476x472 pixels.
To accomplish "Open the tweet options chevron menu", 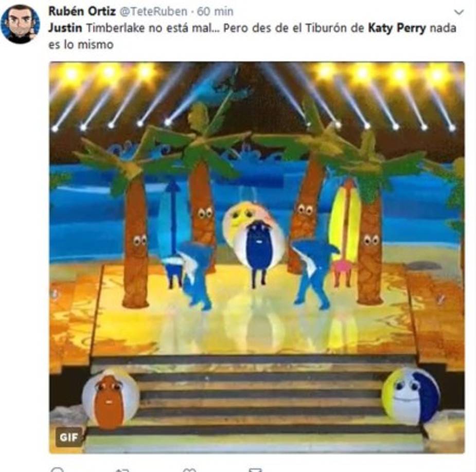I will [x=459, y=12].
